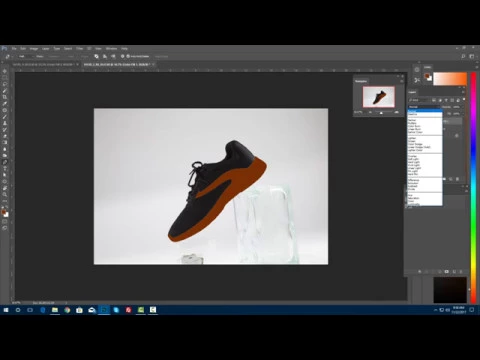Open the Layer menu
The width and height of the screenshot is (480, 360).
[x=46, y=49]
